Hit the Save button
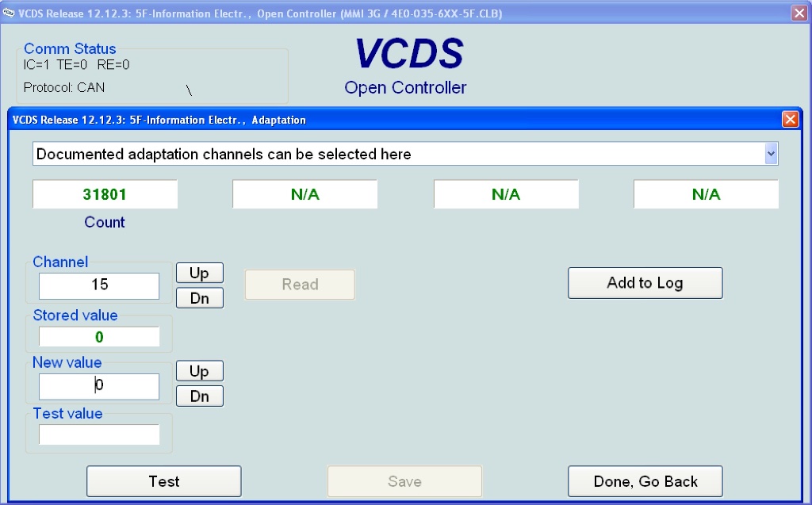 (x=404, y=481)
